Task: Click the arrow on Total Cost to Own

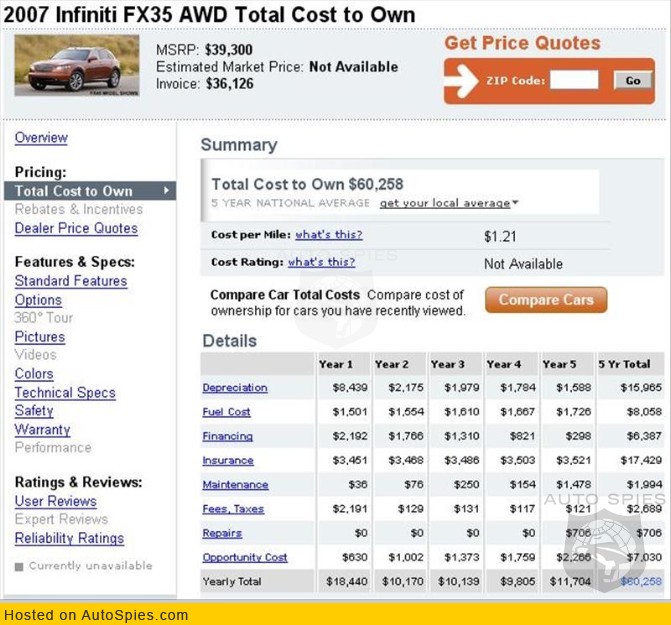Action: click(166, 190)
